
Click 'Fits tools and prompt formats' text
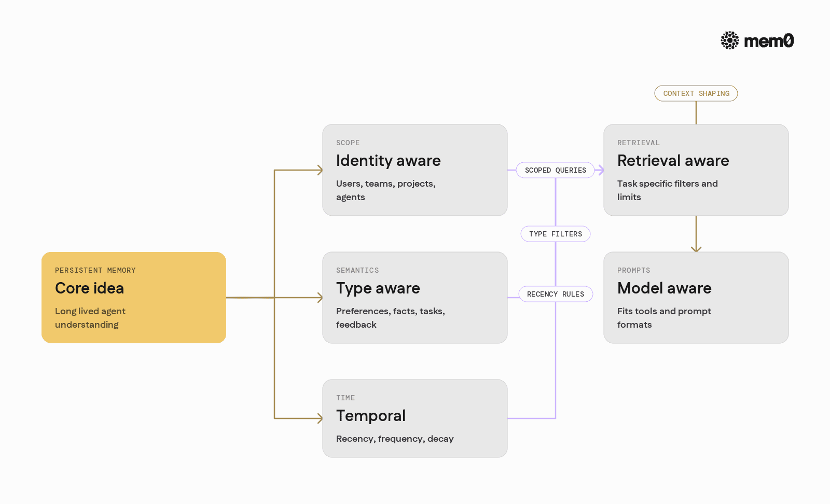[664, 318]
